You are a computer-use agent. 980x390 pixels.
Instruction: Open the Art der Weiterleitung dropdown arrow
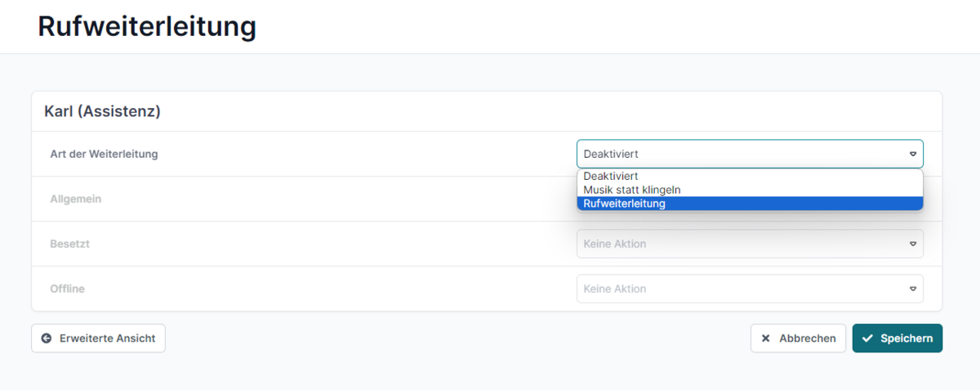[913, 154]
